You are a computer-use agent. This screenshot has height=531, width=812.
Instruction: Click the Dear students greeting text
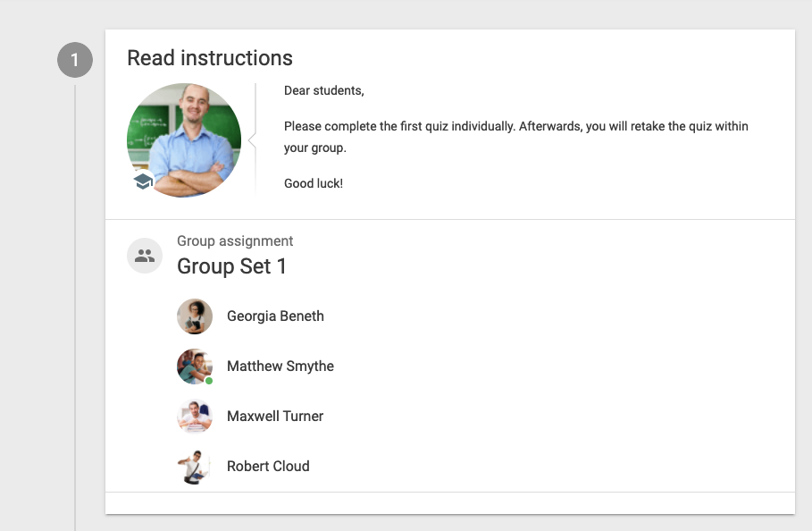tap(324, 90)
